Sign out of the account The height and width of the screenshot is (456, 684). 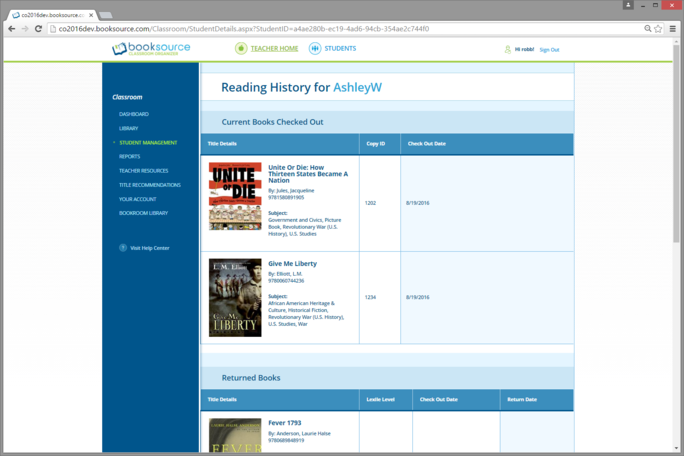549,49
